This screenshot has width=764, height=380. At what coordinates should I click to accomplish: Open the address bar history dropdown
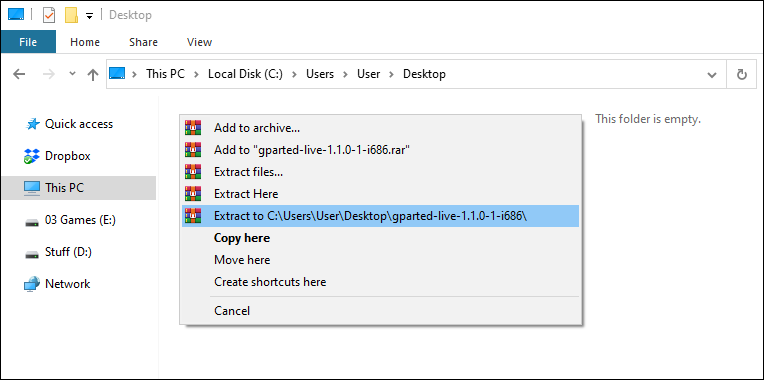tap(712, 75)
